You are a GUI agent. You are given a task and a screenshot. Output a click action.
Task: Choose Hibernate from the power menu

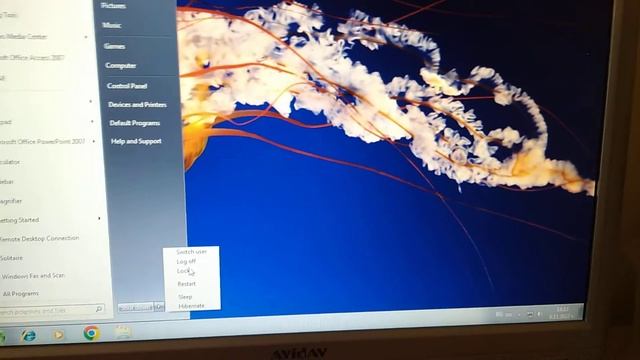191,306
